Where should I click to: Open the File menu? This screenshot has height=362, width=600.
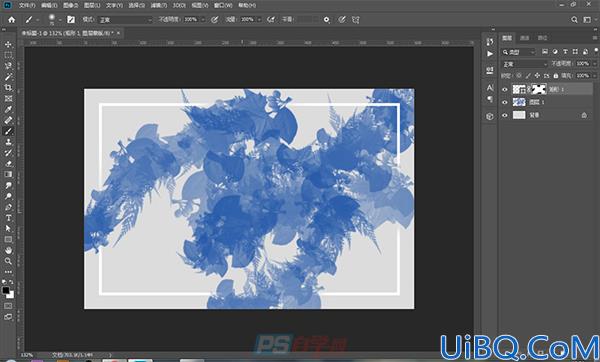pos(27,5)
